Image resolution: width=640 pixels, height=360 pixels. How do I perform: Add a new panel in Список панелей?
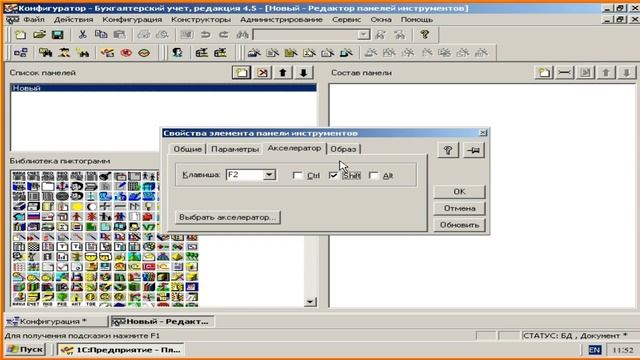pyautogui.click(x=242, y=73)
